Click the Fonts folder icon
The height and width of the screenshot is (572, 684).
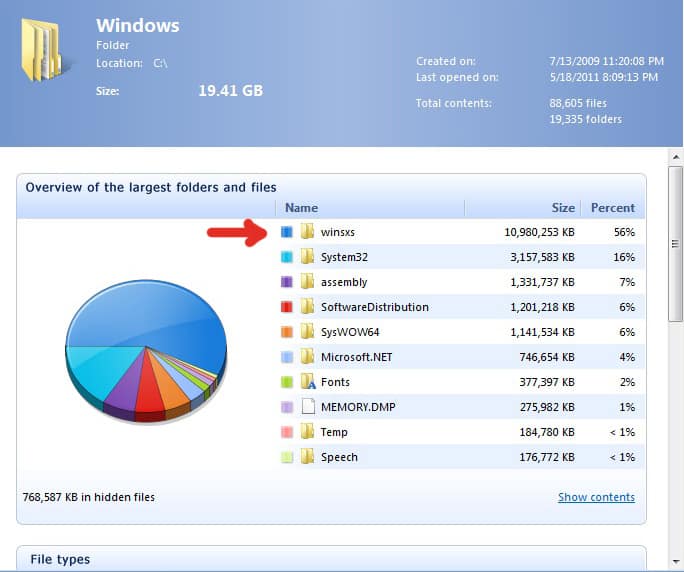(308, 382)
